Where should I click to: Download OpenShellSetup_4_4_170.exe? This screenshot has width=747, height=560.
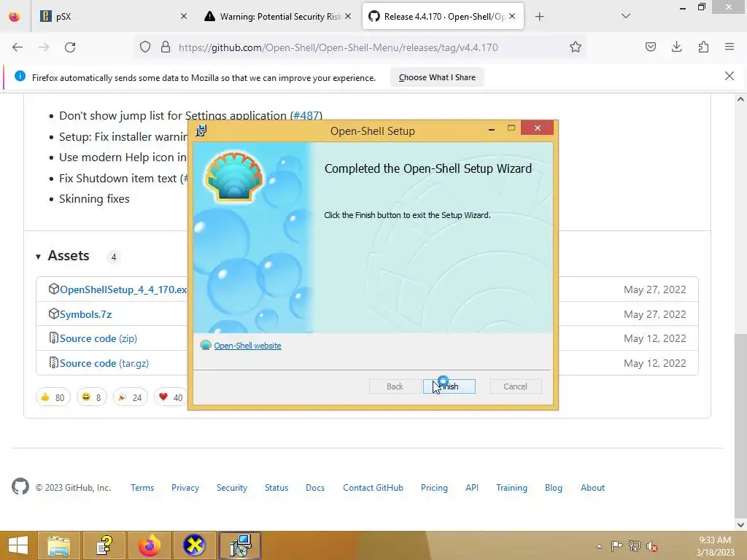(123, 289)
